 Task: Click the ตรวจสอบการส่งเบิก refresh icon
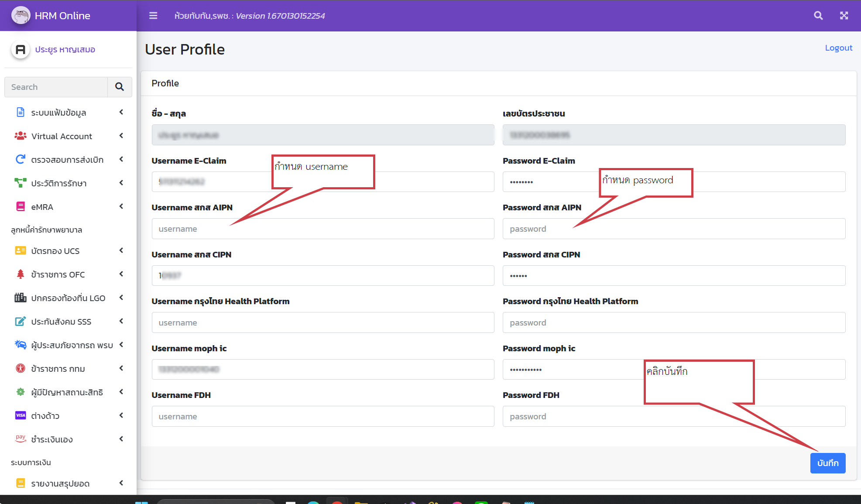click(x=20, y=159)
